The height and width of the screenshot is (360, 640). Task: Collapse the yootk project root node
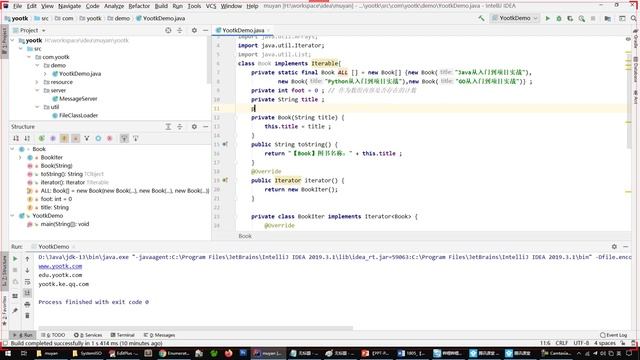(x=13, y=40)
